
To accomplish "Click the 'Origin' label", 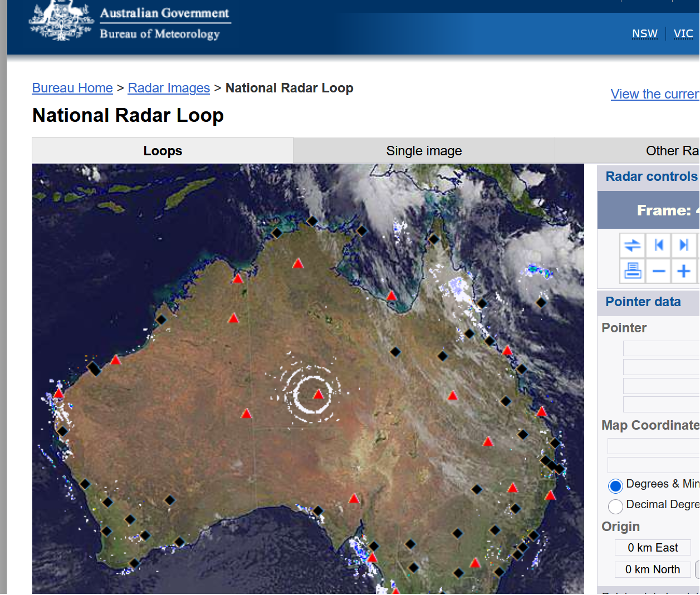I will (620, 527).
